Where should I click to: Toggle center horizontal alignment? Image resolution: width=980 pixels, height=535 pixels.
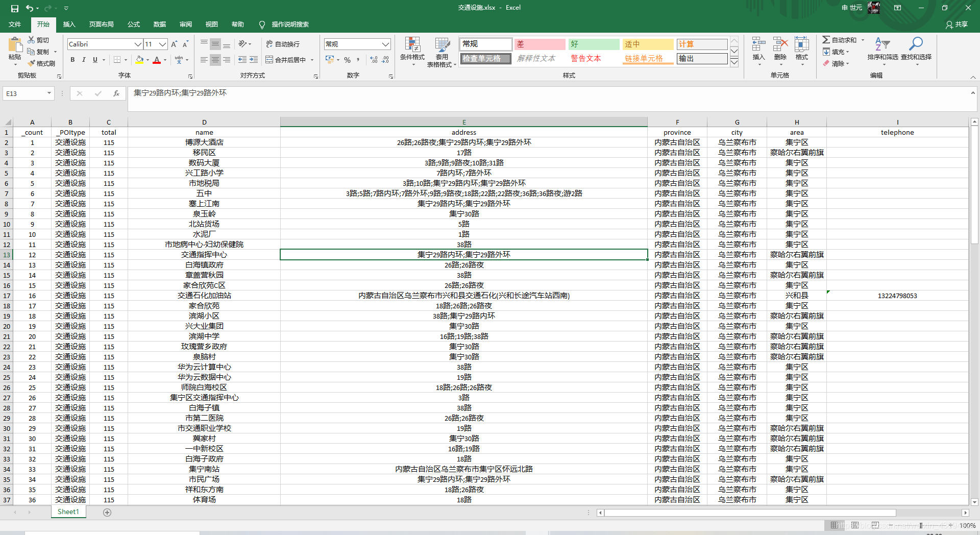coord(215,60)
